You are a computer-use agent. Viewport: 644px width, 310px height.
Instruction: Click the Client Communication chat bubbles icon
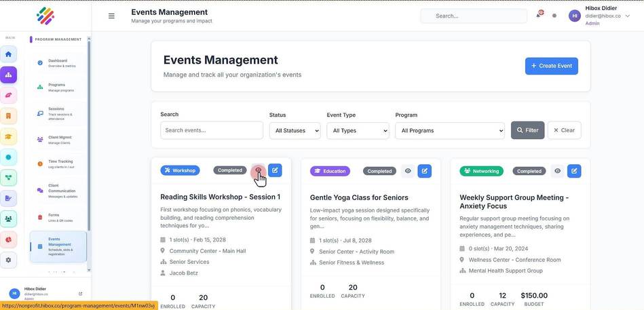tap(40, 191)
